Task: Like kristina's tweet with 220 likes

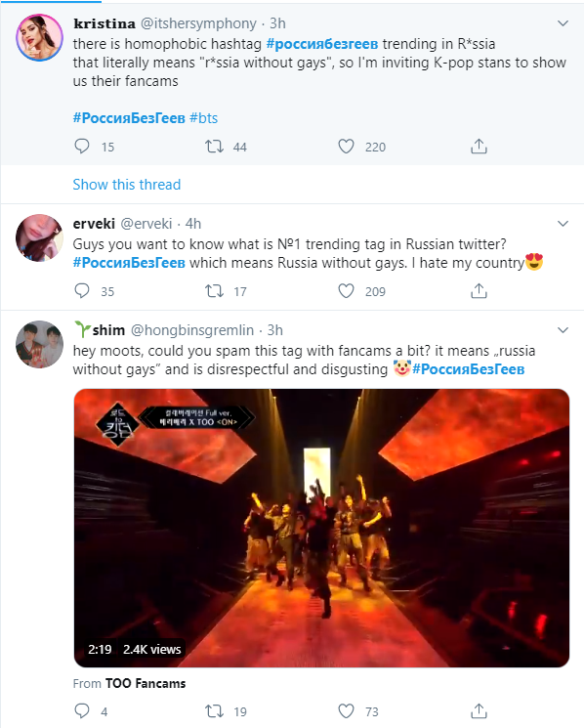Action: tap(346, 147)
